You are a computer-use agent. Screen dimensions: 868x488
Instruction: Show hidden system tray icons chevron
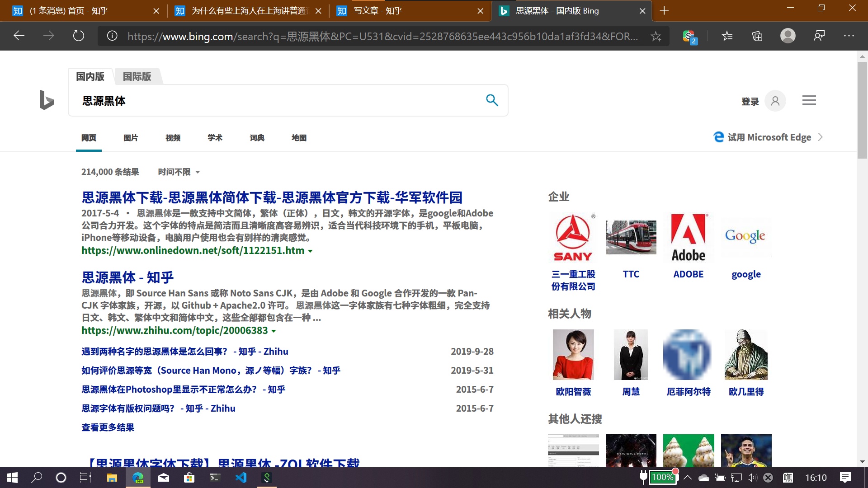(x=688, y=478)
